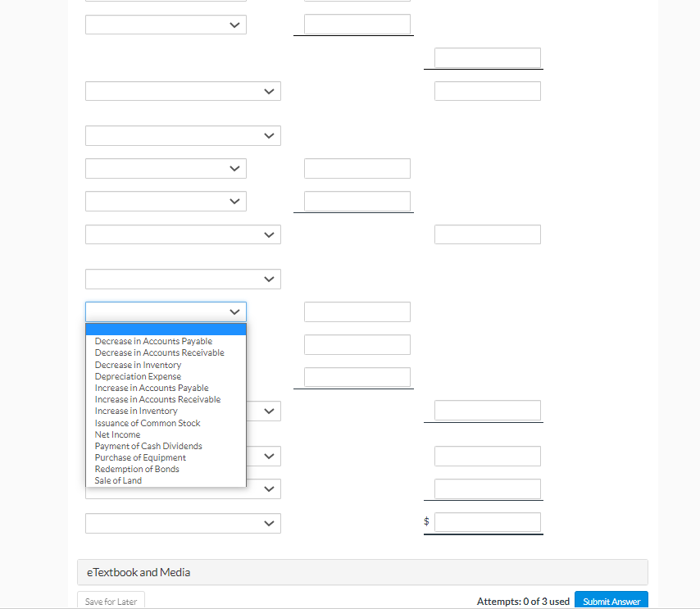Choose Decrease in Accounts Receivable option
Image resolution: width=700 pixels, height=609 pixels.
[159, 352]
